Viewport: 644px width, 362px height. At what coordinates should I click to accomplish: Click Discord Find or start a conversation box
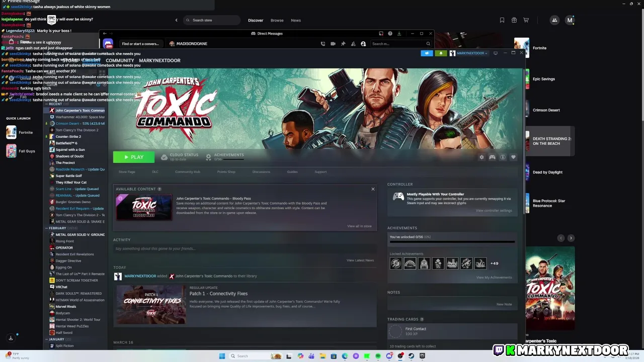pos(141,44)
